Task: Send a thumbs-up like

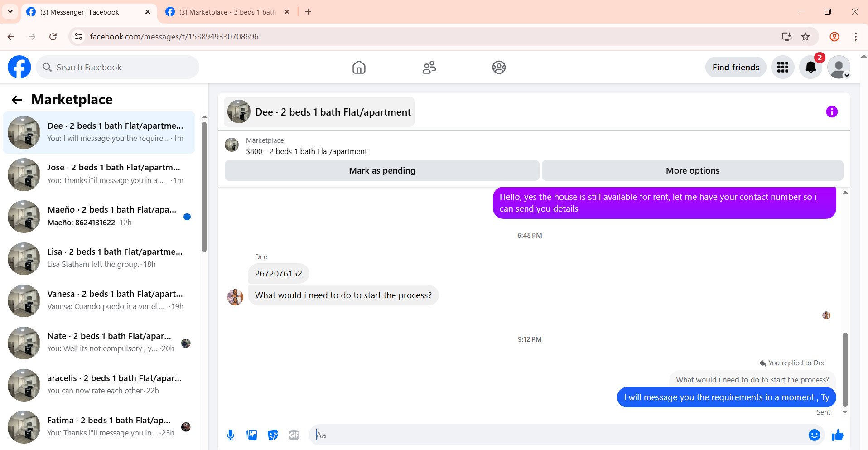Action: click(x=837, y=435)
